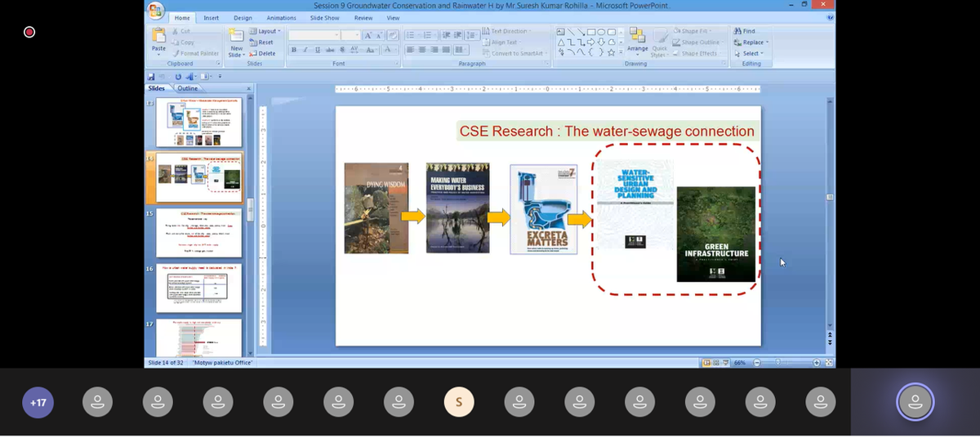Switch to the Design ribbon tab
980x438 pixels.
[243, 18]
